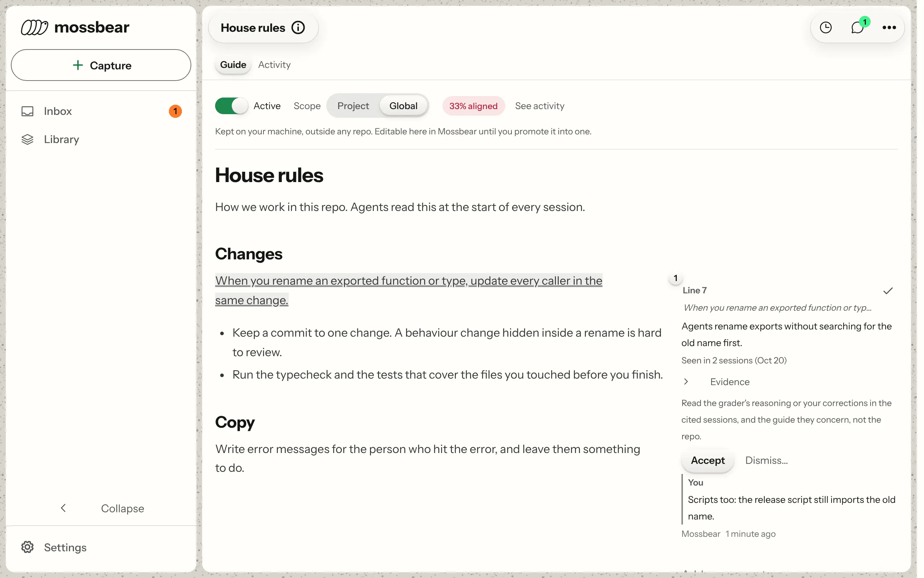Click the Copy heading
Viewport: 924px width, 578px height.
pyautogui.click(x=235, y=422)
